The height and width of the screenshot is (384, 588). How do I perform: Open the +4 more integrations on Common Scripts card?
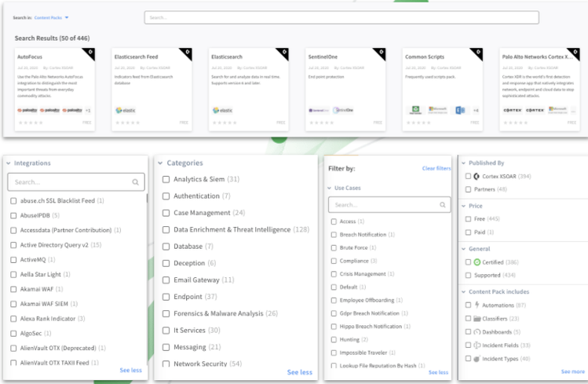point(476,111)
